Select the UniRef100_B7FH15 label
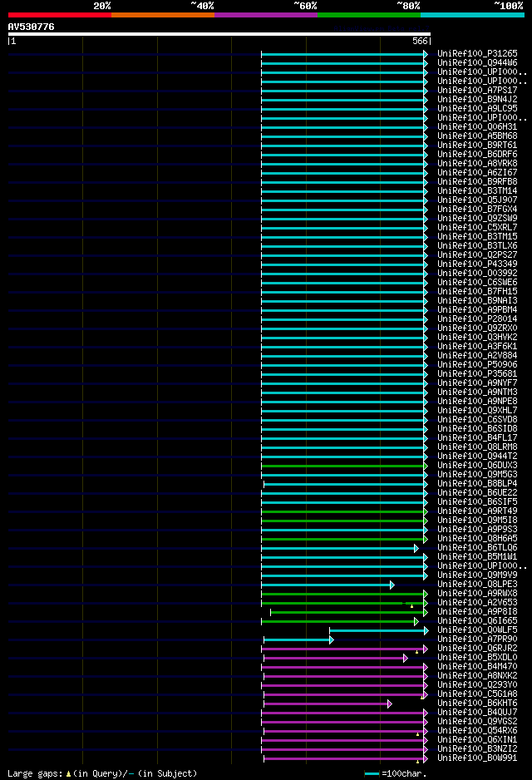 (477, 292)
